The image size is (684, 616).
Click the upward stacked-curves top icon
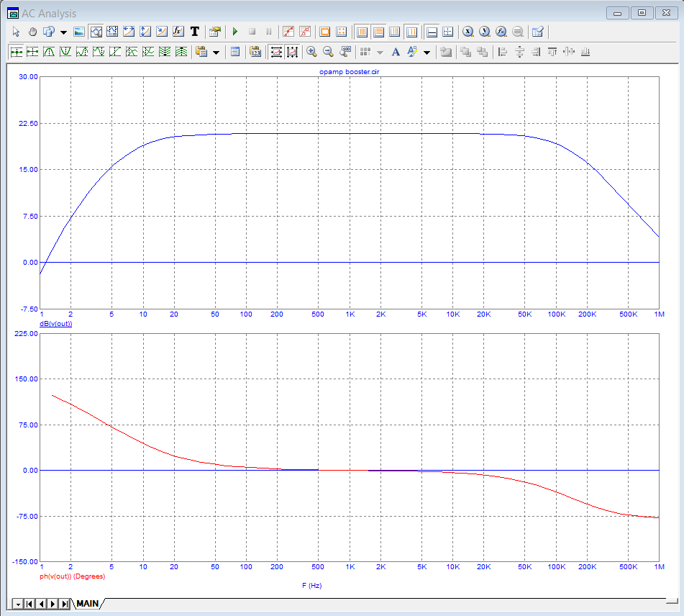tap(181, 52)
